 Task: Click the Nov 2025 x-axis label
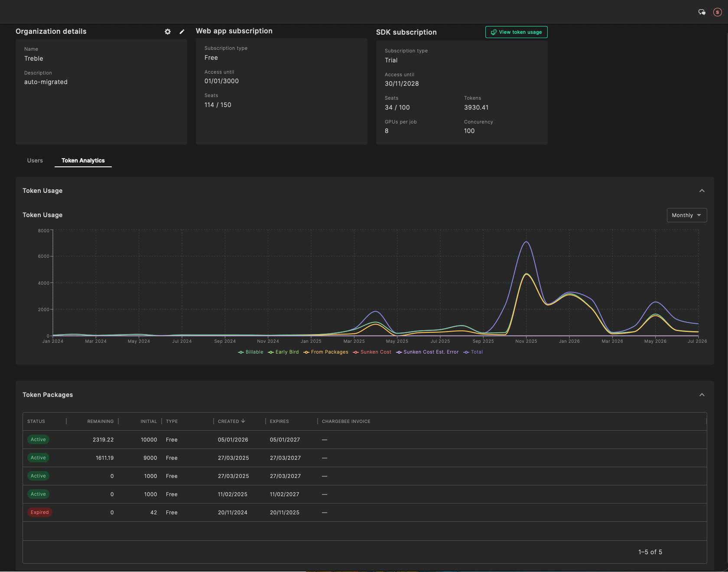coord(526,341)
